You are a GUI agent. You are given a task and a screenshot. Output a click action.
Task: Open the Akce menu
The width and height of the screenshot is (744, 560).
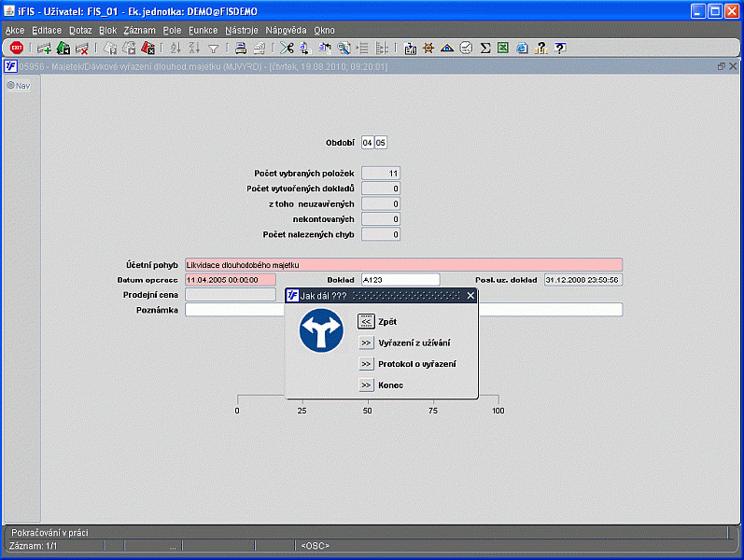[x=15, y=31]
